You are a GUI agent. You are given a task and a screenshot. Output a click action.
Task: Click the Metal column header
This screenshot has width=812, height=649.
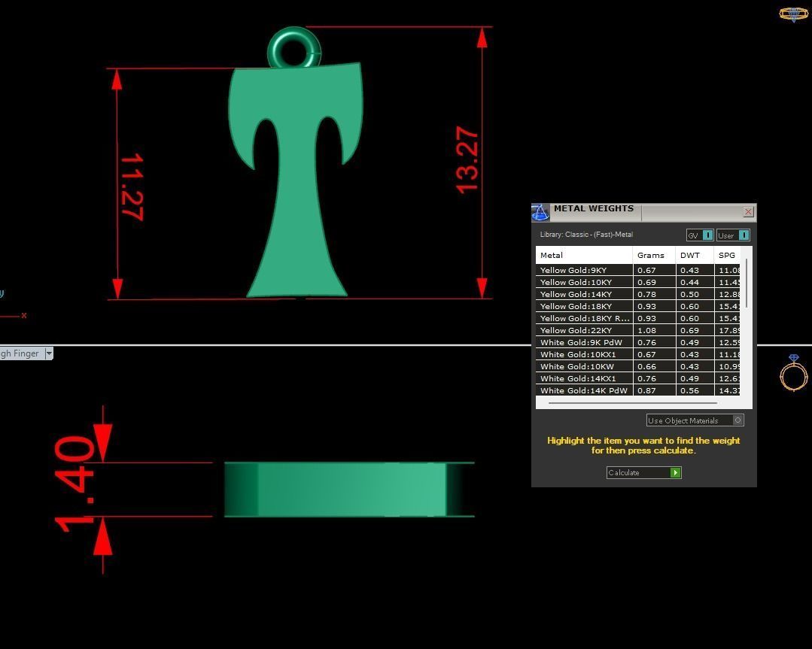click(x=584, y=255)
